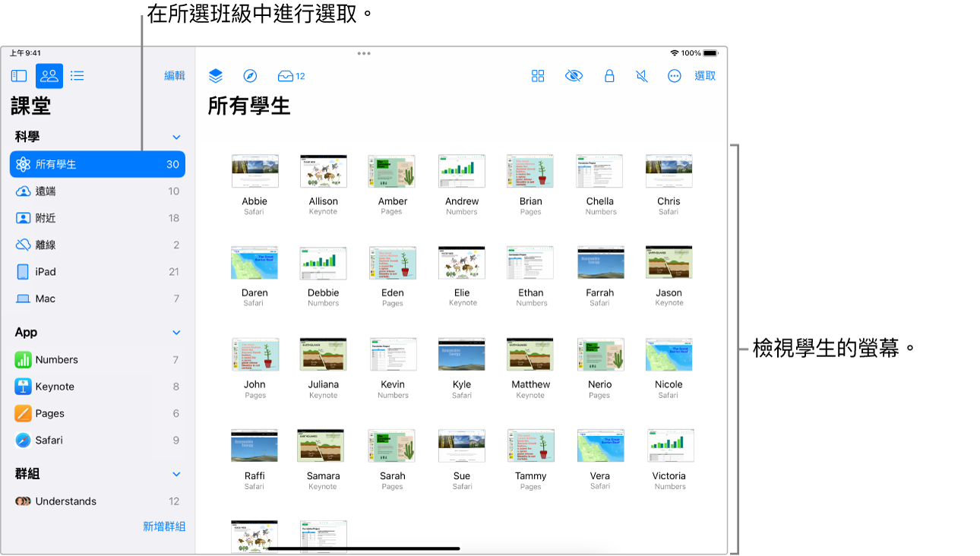
Task: View Abbie's screen thumbnail
Action: [x=254, y=171]
